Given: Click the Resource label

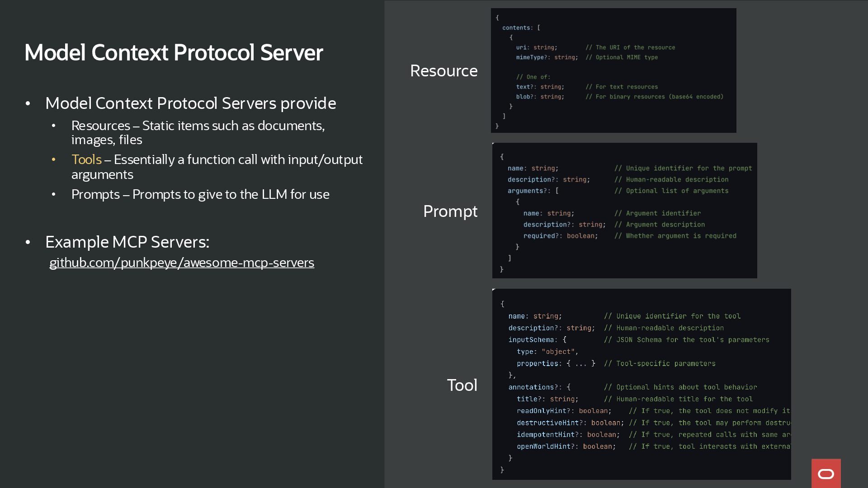Looking at the screenshot, I should (x=443, y=71).
